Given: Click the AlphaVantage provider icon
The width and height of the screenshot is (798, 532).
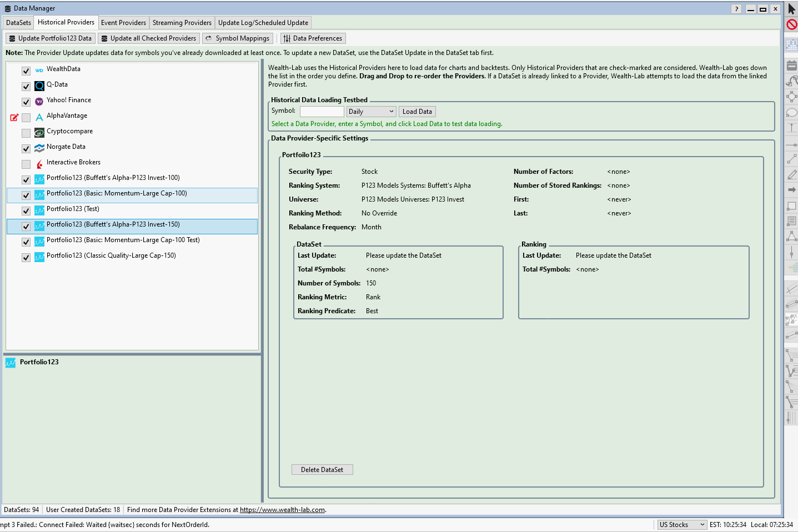Looking at the screenshot, I should [x=39, y=117].
